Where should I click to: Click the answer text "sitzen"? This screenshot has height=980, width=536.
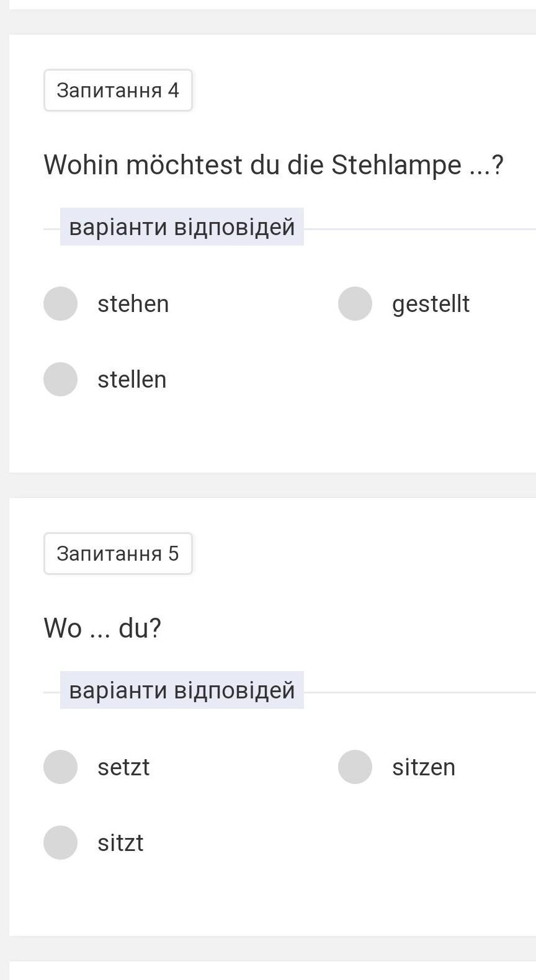424,767
